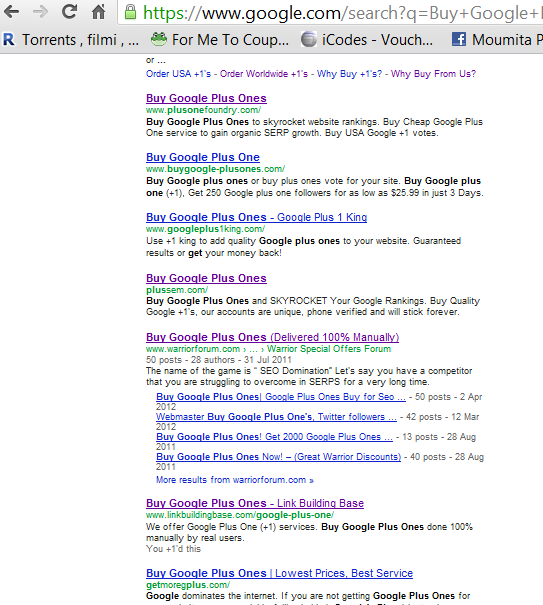The width and height of the screenshot is (543, 605).
Task: Open the For Me To Coup... bookmark
Action: click(x=220, y=40)
